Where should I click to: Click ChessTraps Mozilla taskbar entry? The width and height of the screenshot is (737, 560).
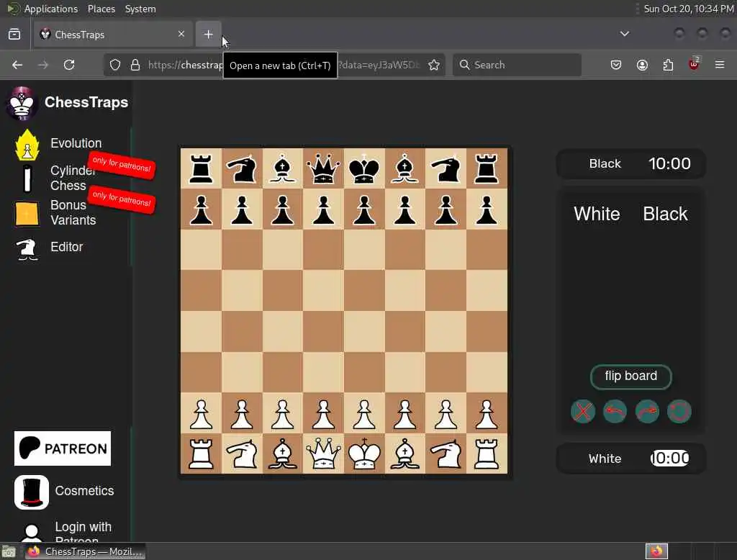coord(85,551)
